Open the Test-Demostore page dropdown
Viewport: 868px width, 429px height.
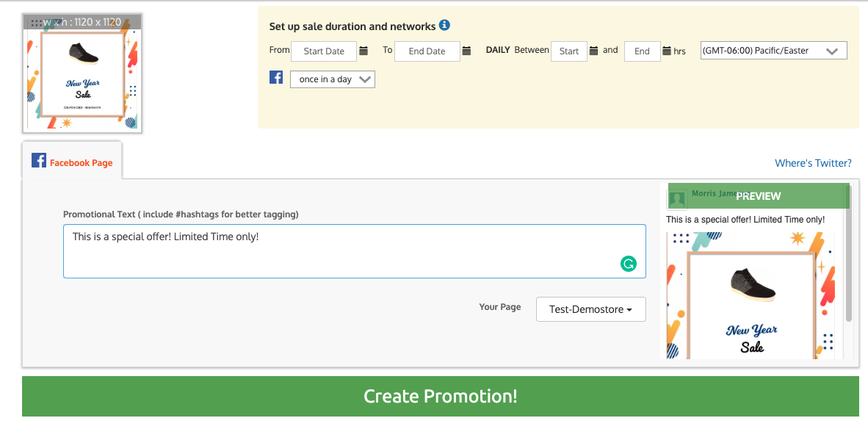(591, 309)
